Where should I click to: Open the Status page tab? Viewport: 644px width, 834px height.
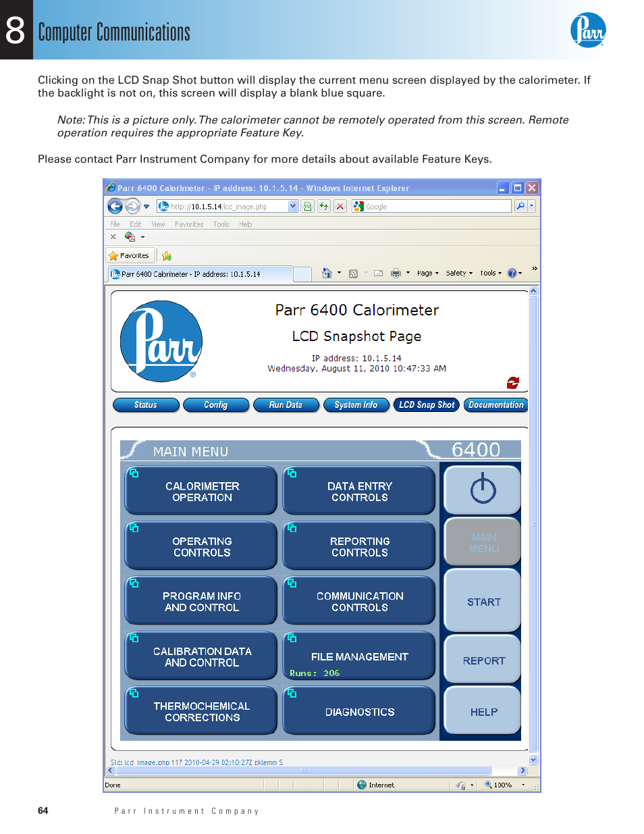coord(146,405)
